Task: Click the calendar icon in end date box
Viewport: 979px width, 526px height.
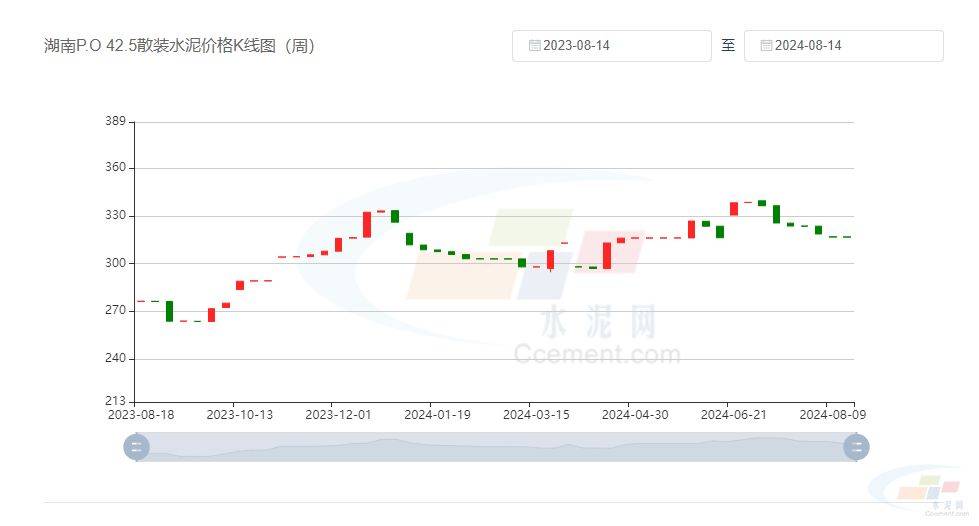Action: [766, 46]
